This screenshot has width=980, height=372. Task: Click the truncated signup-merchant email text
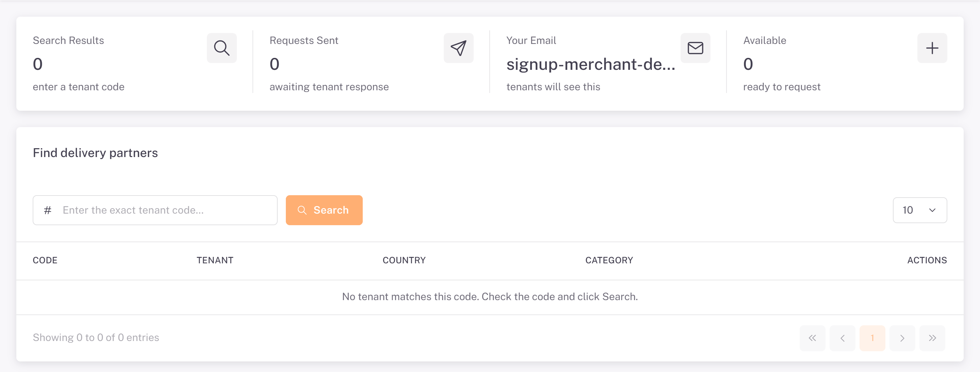pyautogui.click(x=590, y=64)
